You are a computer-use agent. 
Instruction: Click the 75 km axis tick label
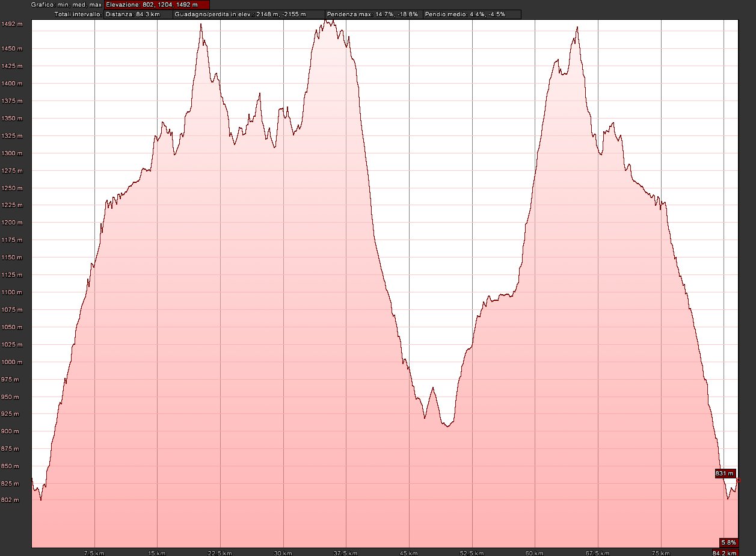(x=660, y=552)
